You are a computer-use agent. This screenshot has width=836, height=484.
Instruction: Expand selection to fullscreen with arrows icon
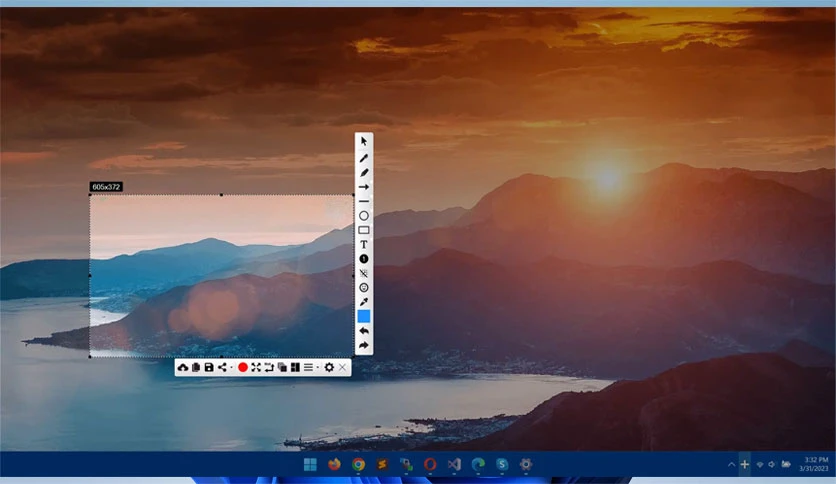click(x=256, y=367)
